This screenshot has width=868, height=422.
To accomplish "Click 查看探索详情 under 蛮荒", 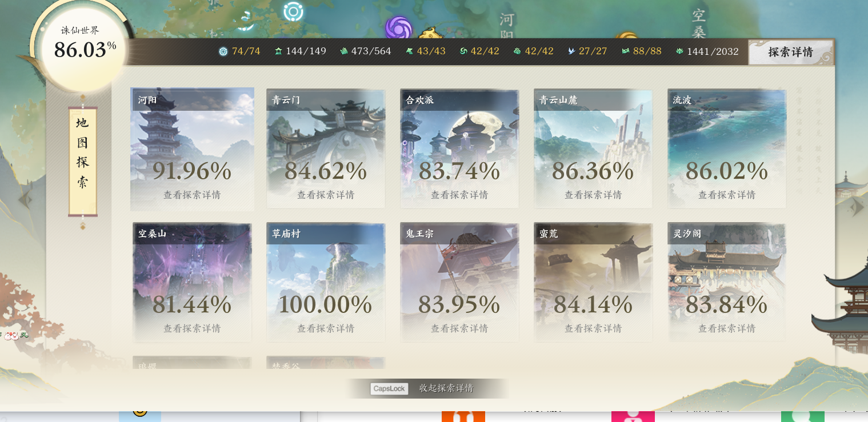I will point(593,328).
